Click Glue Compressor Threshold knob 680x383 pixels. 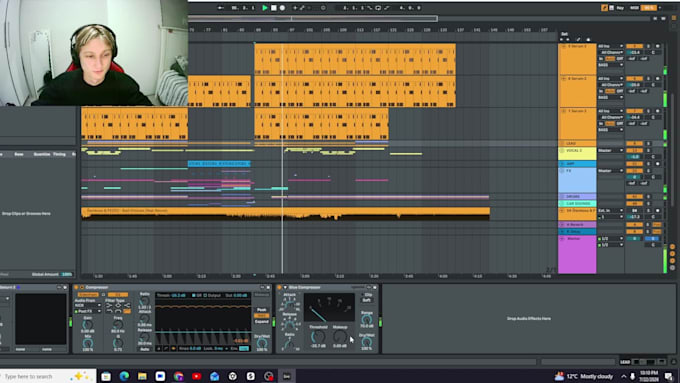(318, 337)
